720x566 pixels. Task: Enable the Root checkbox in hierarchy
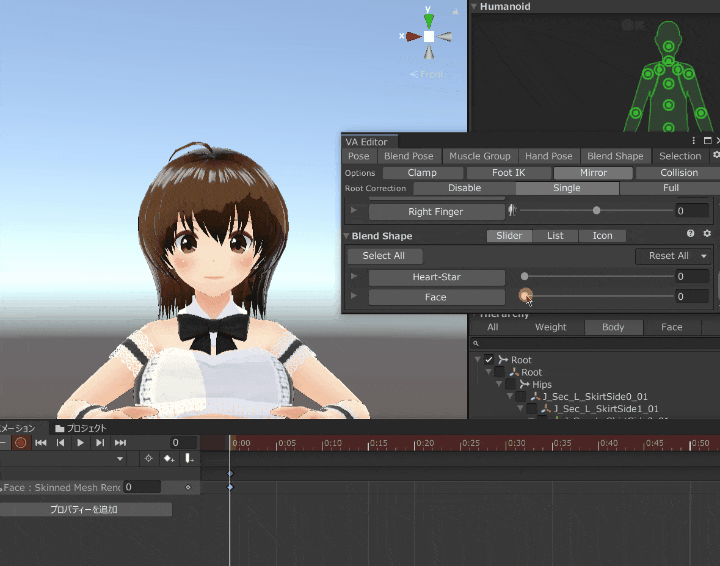(x=489, y=359)
